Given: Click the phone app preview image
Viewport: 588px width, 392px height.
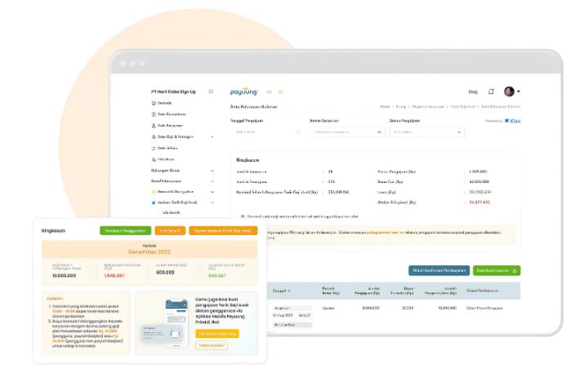Looking at the screenshot, I should tap(164, 323).
